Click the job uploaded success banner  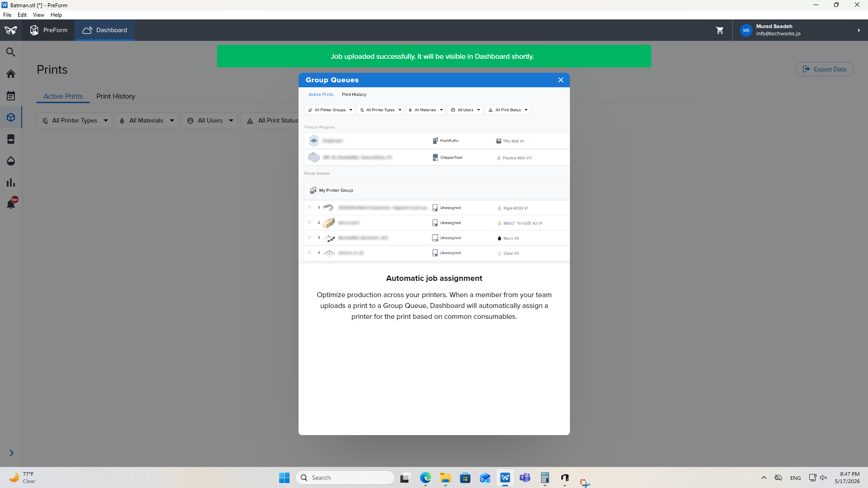434,57
